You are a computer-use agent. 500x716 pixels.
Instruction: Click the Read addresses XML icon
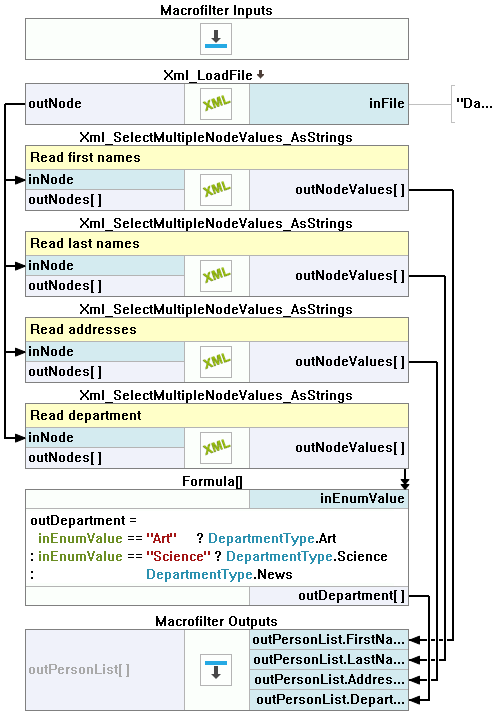pyautogui.click(x=216, y=361)
